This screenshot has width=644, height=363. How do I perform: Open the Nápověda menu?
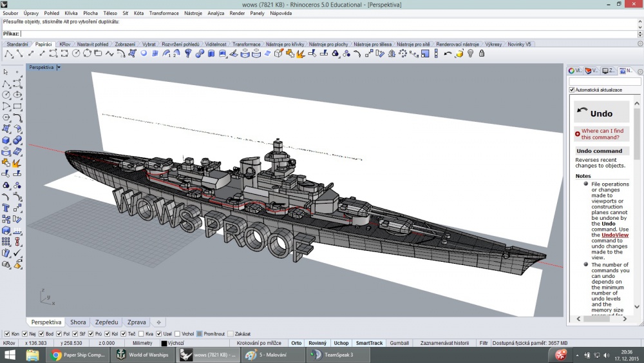pyautogui.click(x=281, y=13)
